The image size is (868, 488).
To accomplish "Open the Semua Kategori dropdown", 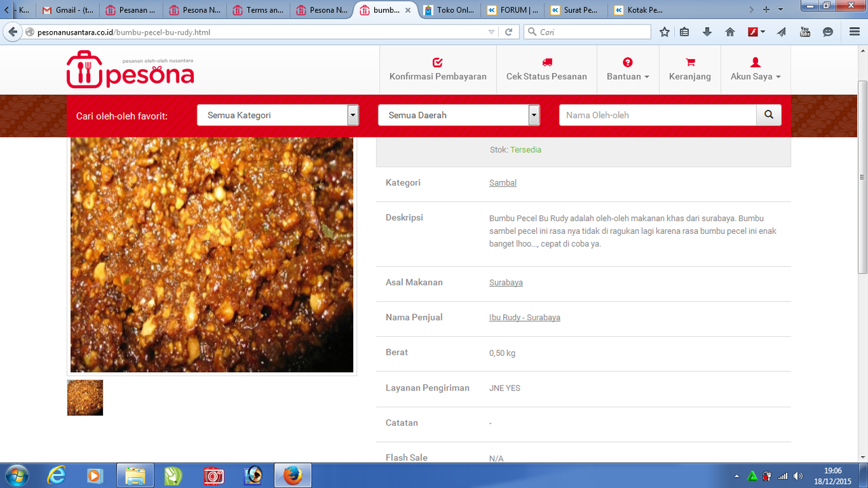I will point(278,115).
